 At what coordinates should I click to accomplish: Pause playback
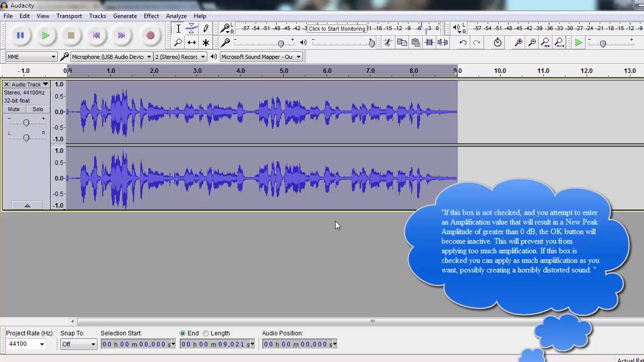20,35
